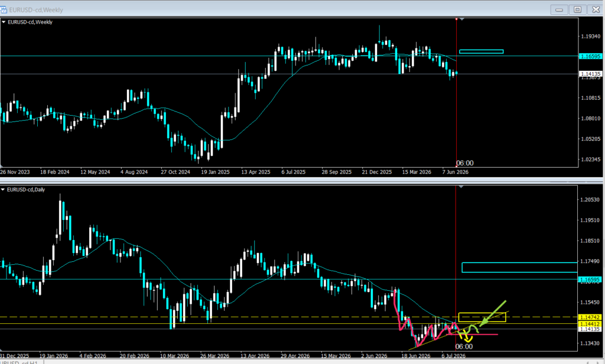605x364 pixels.
Task: Click the title bar text EURUSD-cd,Weekly
Action: pos(36,9)
